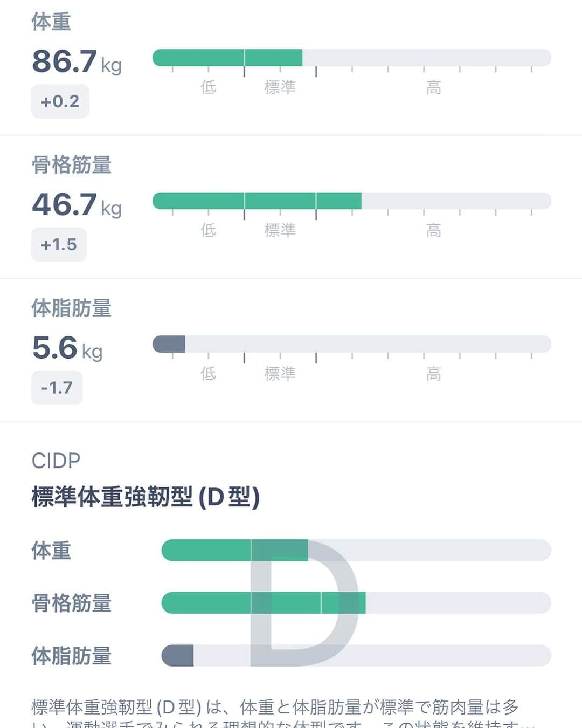Open the 体重 section header at top
This screenshot has width=582, height=728.
(x=51, y=22)
